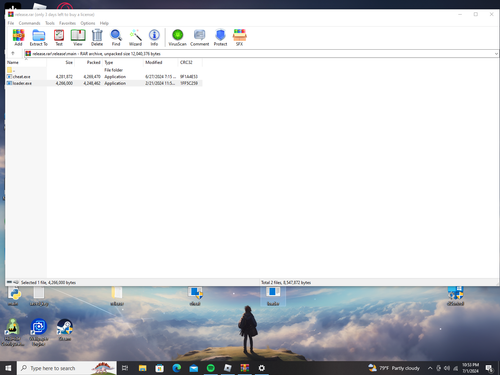Open the Tools menu

tap(50, 23)
